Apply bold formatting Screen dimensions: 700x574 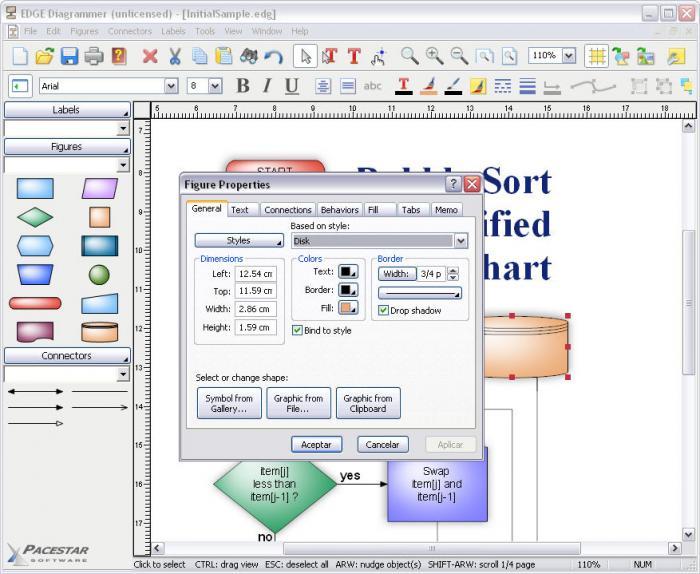tap(243, 86)
